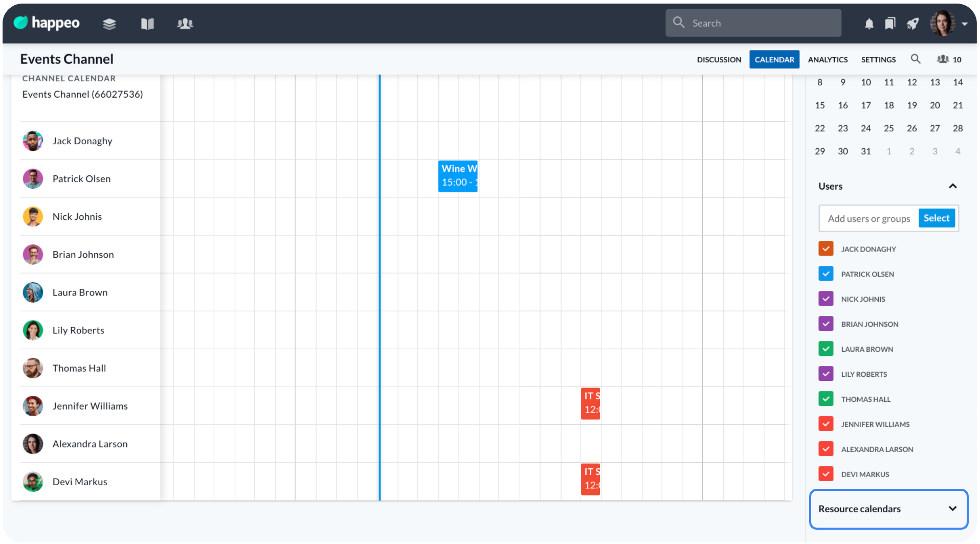Switch to the Discussion tab
The height and width of the screenshot is (544, 980).
[718, 59]
